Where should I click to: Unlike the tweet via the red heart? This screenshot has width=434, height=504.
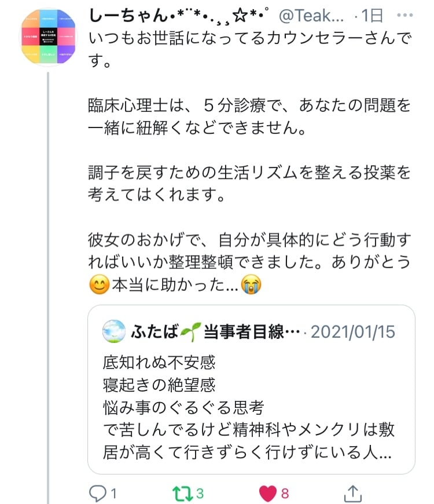pyautogui.click(x=267, y=493)
